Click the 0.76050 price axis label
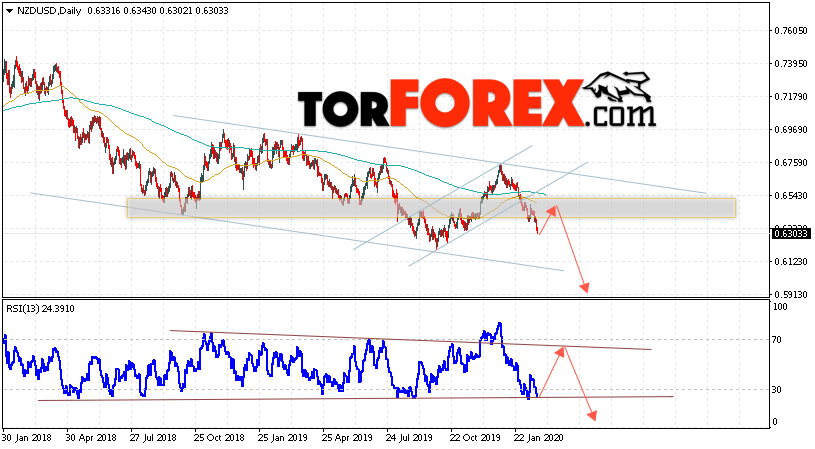 tap(791, 31)
